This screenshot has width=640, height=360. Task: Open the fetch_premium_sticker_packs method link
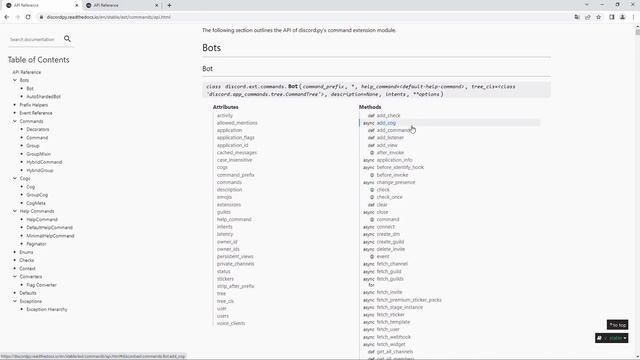(x=409, y=300)
